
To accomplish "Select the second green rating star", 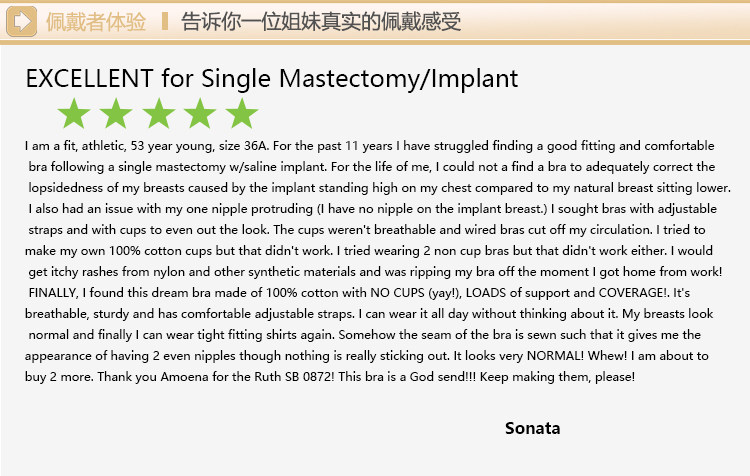I will coord(116,114).
